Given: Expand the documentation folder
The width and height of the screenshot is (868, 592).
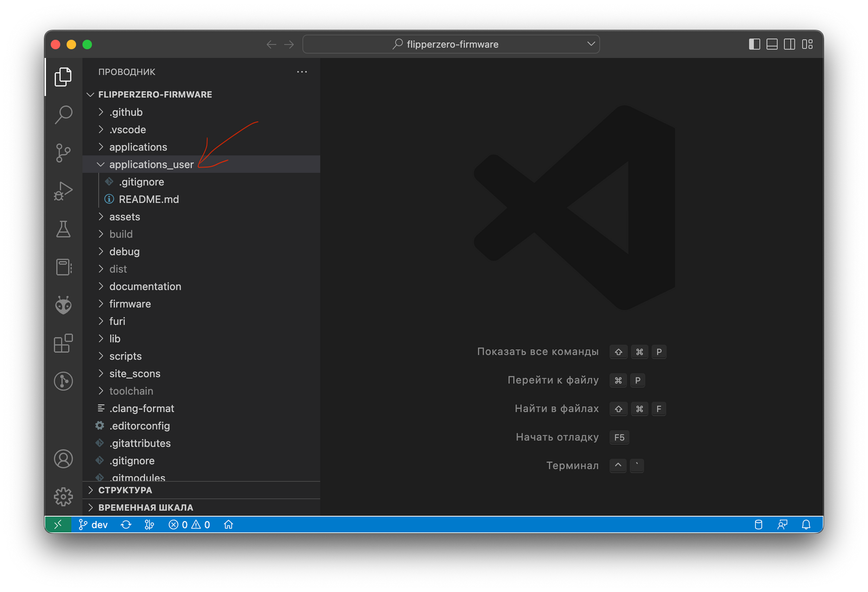Looking at the screenshot, I should point(201,286).
